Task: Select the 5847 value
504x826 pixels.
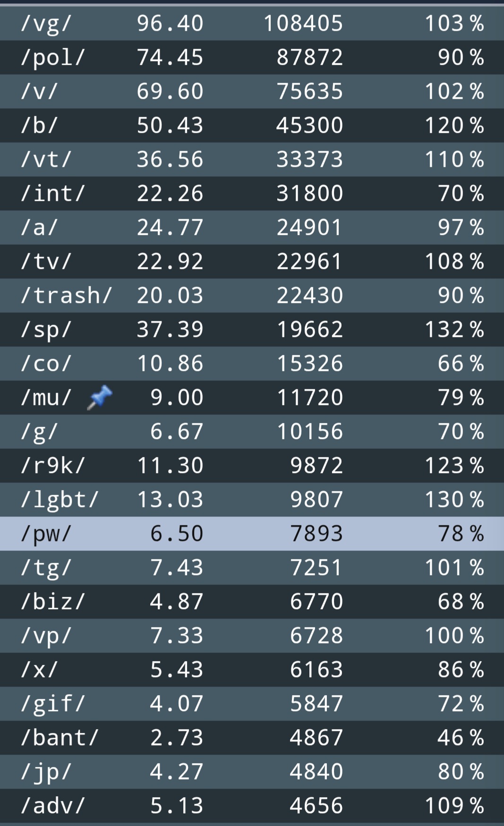Action: 316,704
